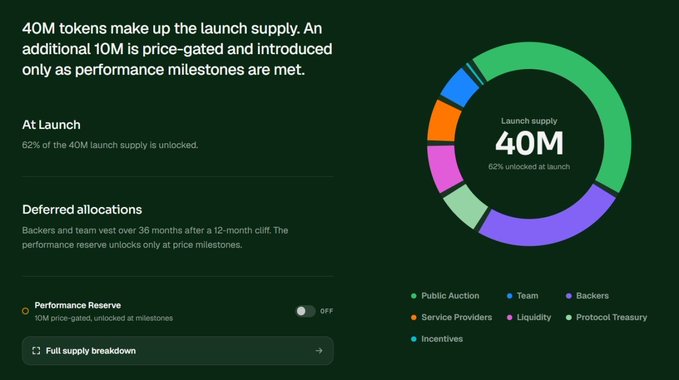Screen dimensions: 679x380
Task: Click the light green Protocol Treasury dot
Action: click(x=569, y=318)
